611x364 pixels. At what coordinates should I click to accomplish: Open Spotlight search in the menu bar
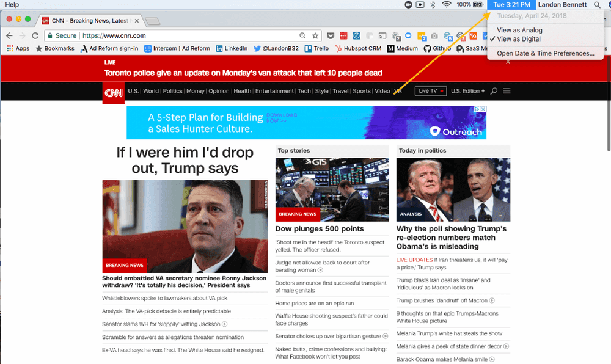point(597,5)
